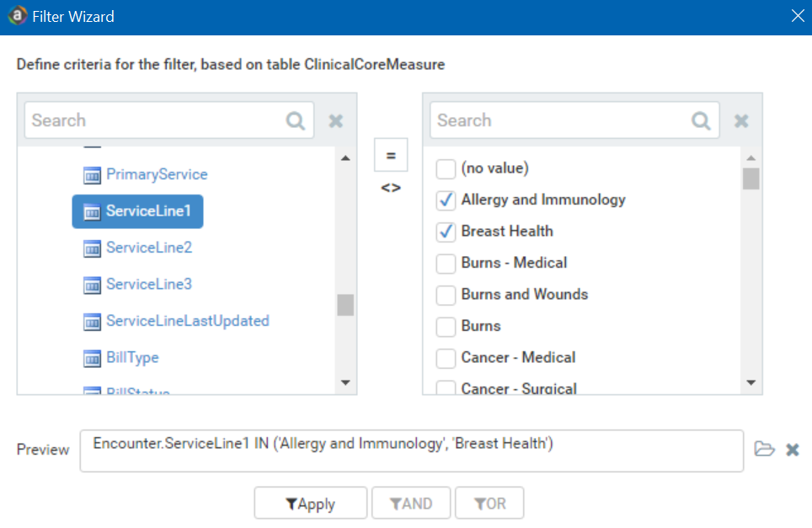Clear the left field search box
812x528 pixels.
click(x=335, y=120)
